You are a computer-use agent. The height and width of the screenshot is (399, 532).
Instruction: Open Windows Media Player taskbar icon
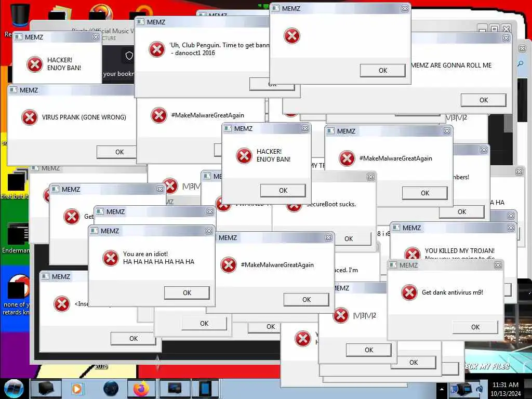tap(77, 389)
